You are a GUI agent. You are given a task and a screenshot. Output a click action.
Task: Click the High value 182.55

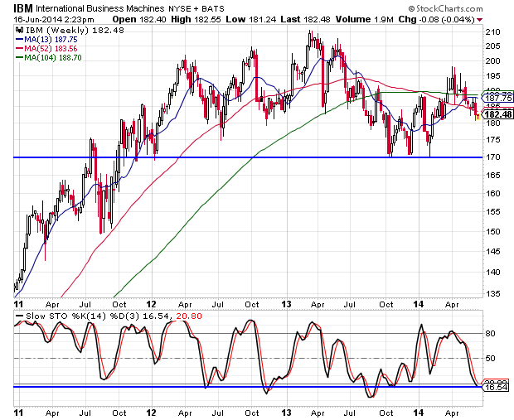pyautogui.click(x=208, y=20)
